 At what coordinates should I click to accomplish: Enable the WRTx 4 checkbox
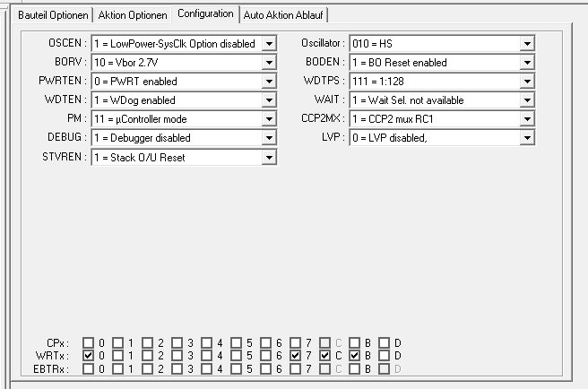point(206,355)
